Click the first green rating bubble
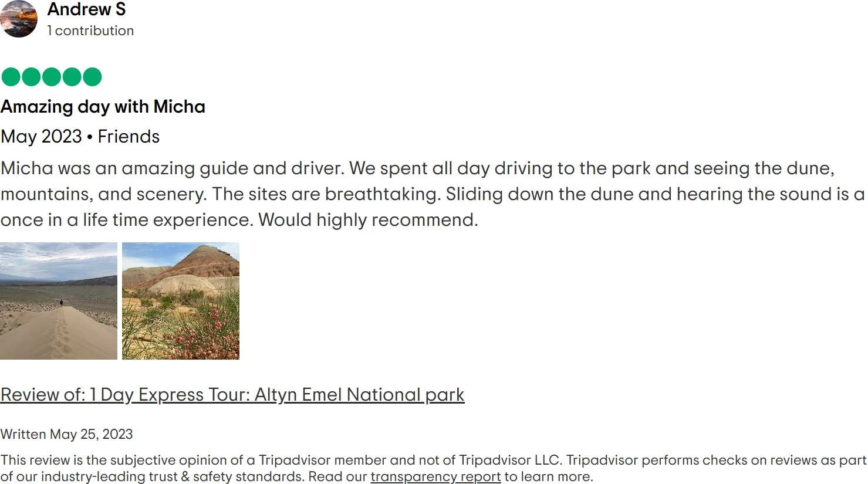 11,77
